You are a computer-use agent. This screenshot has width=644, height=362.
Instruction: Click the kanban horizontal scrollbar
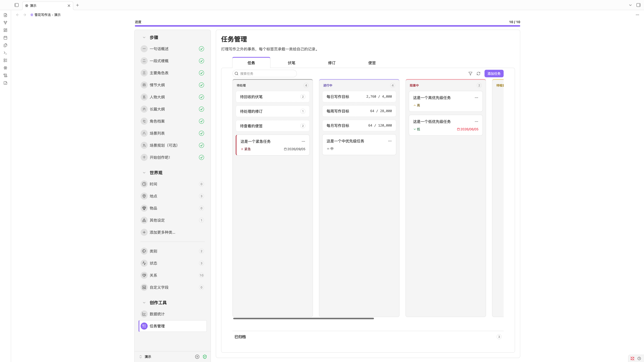[x=303, y=319]
